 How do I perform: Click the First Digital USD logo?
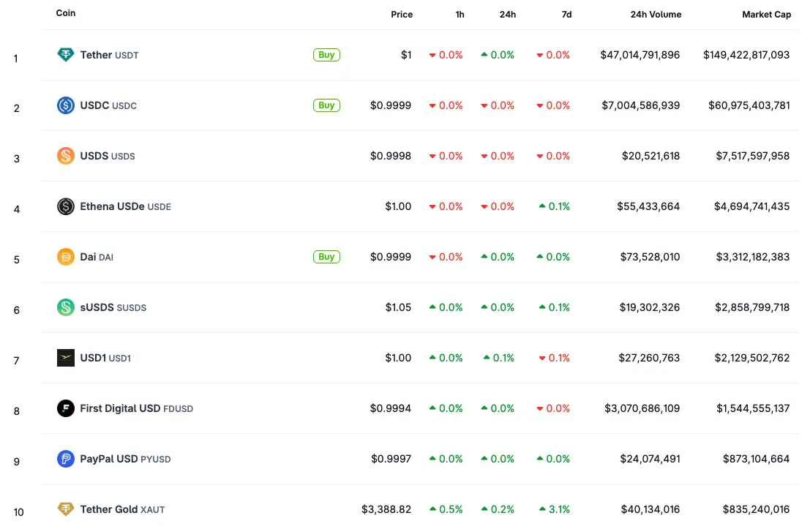(66, 408)
